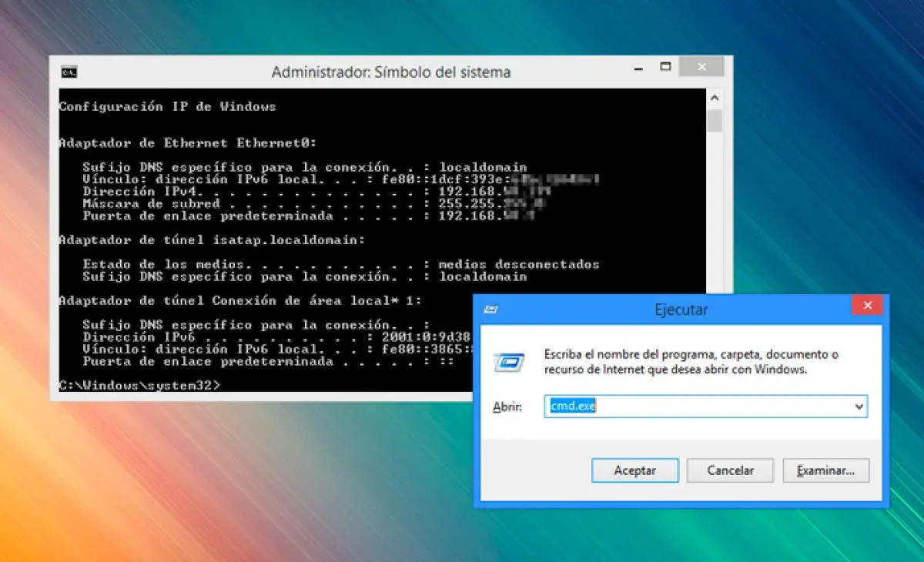Click the Administrador: Símbolo del sistema title bar

[x=390, y=72]
